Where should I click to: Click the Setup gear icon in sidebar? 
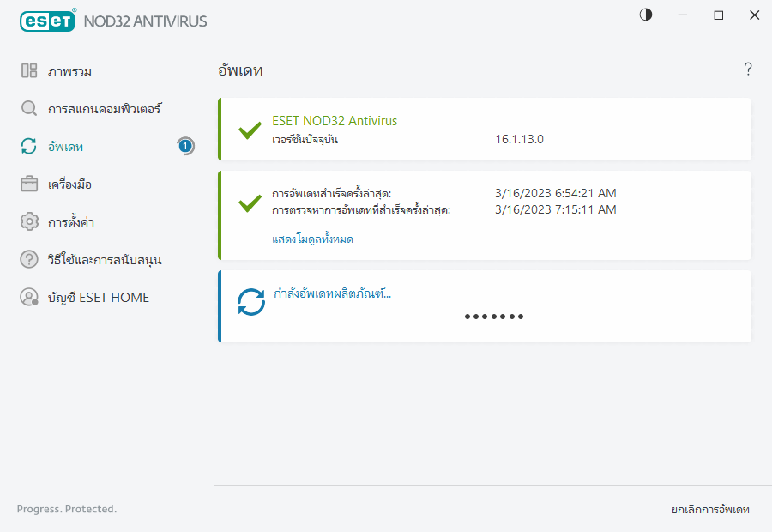click(29, 222)
